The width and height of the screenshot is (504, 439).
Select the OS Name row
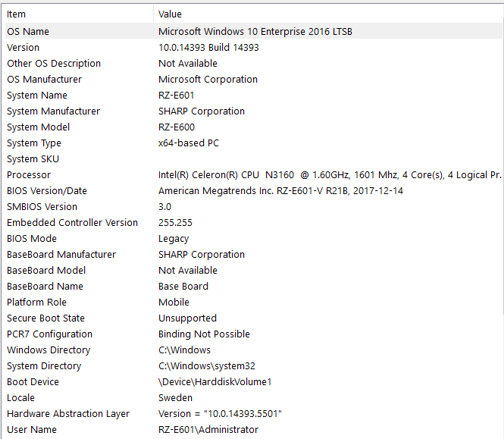pyautogui.click(x=28, y=32)
